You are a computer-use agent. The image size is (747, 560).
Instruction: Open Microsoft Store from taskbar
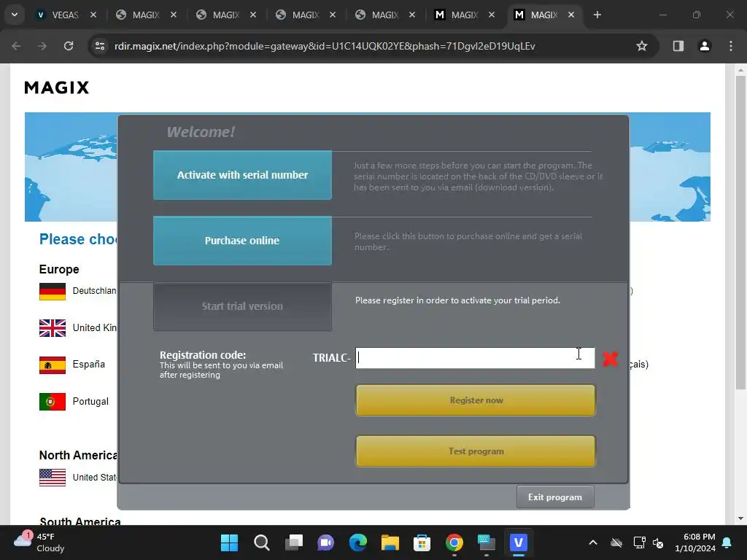point(422,542)
